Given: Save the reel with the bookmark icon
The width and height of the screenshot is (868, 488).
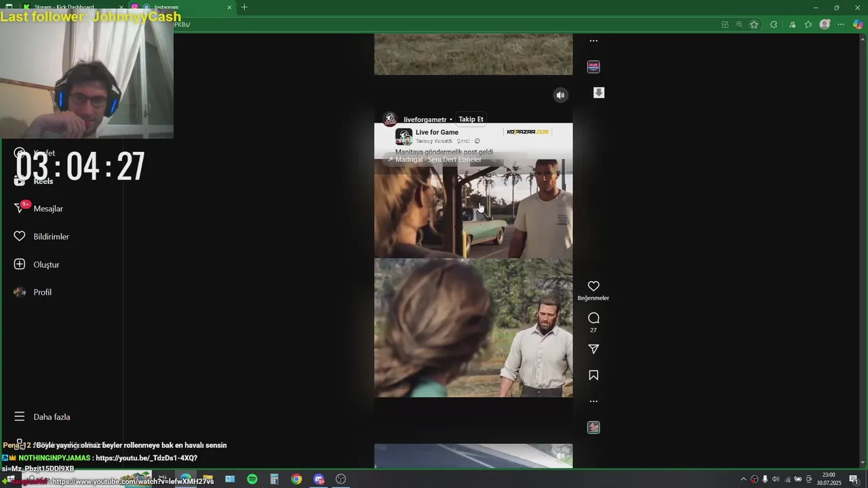Looking at the screenshot, I should 593,375.
